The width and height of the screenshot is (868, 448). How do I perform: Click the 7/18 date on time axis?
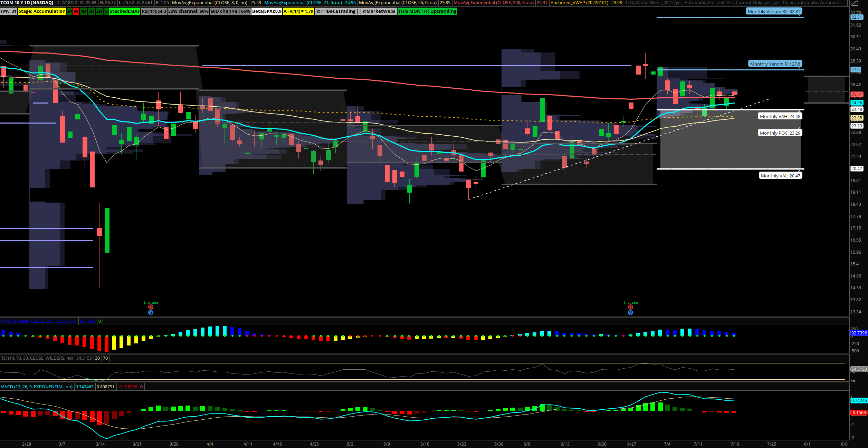click(735, 444)
